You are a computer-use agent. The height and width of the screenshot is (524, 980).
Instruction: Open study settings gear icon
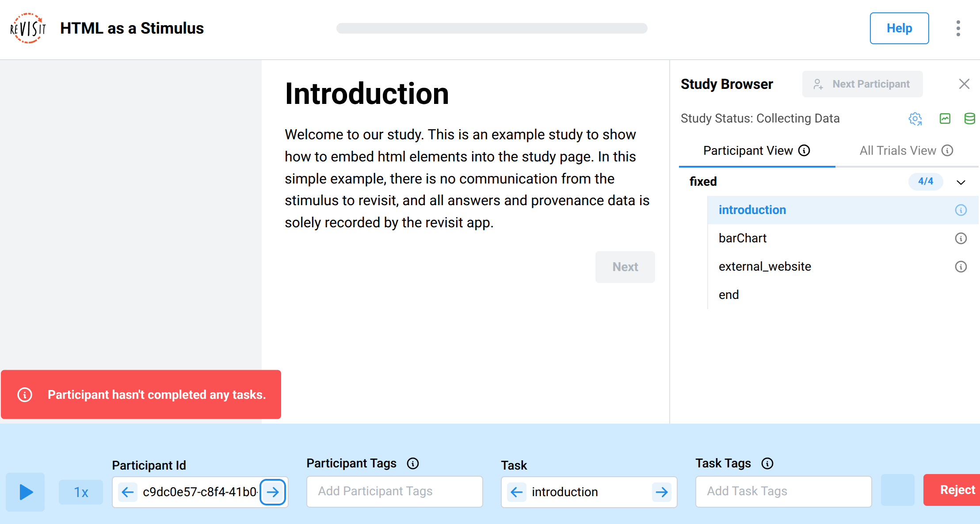915,119
